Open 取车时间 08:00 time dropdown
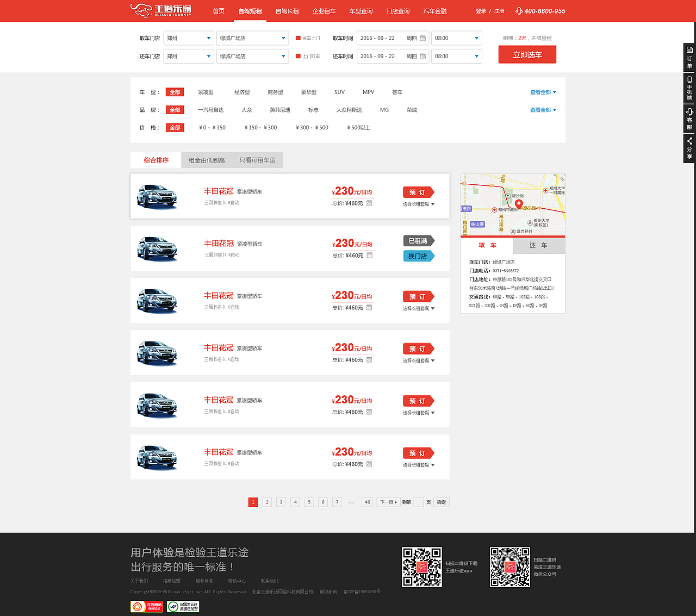Viewport: 696px width, 616px height. pos(457,38)
